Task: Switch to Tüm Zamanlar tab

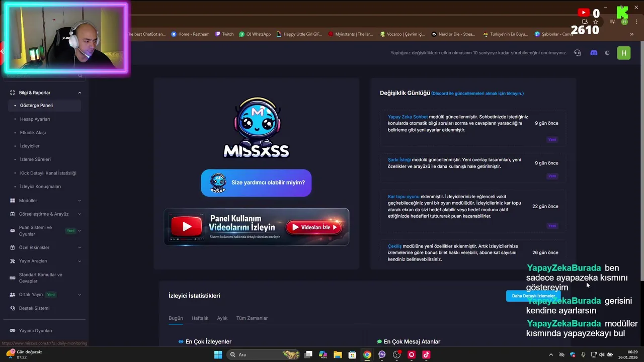Action: [252, 318]
